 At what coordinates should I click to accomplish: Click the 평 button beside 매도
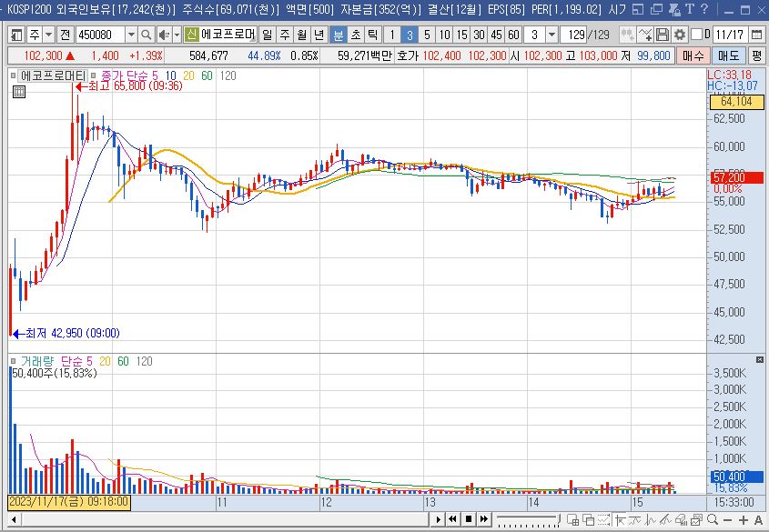click(757, 55)
